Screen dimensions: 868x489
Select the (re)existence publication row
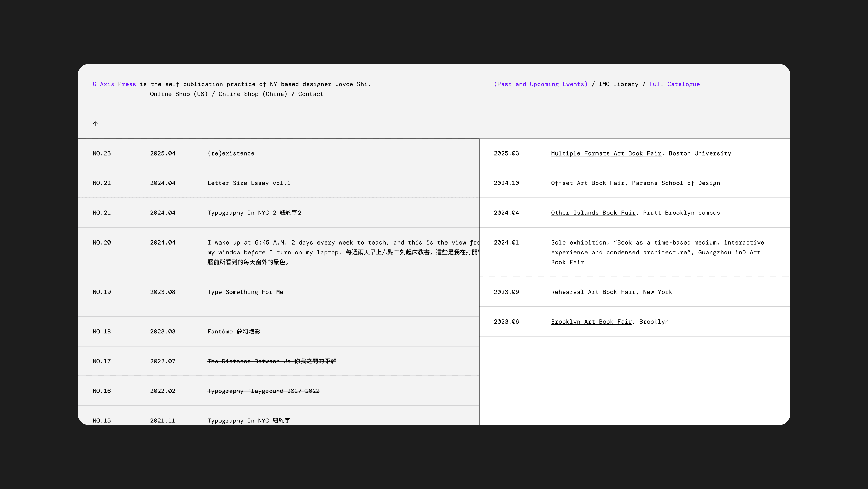[231, 153]
